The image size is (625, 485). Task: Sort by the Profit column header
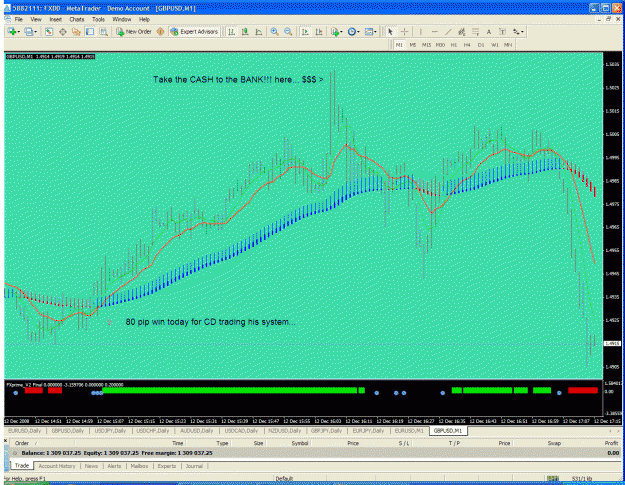tap(611, 443)
